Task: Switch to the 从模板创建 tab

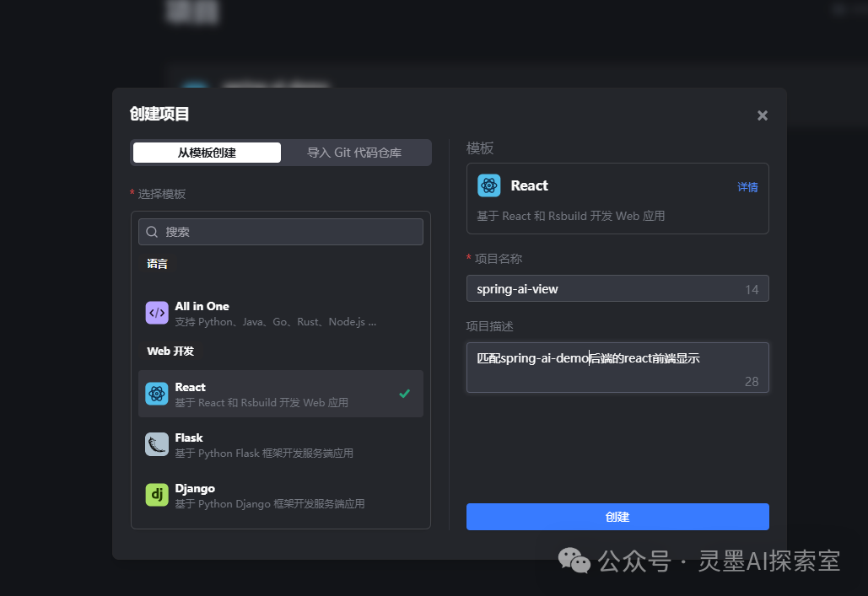Action: coord(207,153)
